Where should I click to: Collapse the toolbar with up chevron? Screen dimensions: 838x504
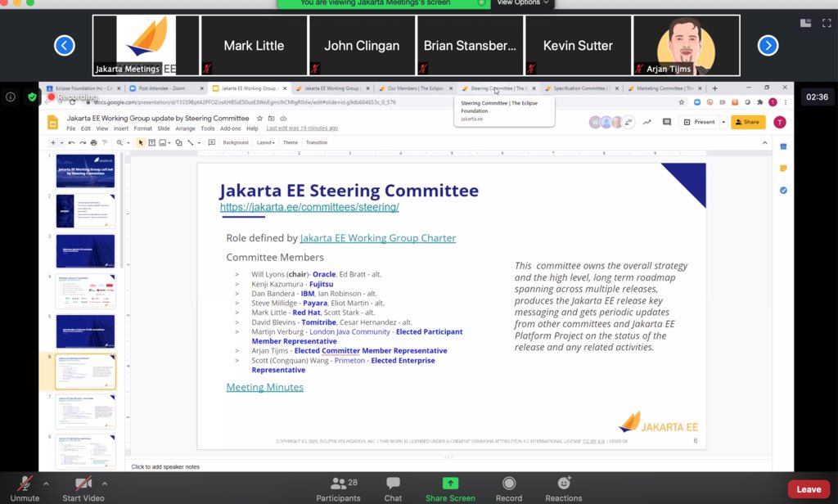point(765,142)
